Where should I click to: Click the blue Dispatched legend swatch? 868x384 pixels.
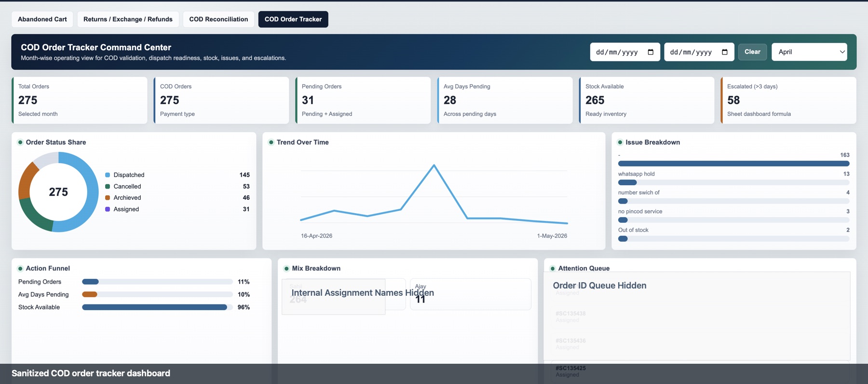tap(108, 175)
